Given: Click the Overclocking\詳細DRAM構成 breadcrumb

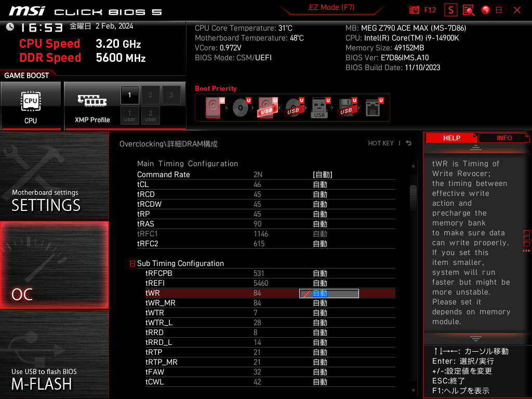Looking at the screenshot, I should tap(168, 144).
